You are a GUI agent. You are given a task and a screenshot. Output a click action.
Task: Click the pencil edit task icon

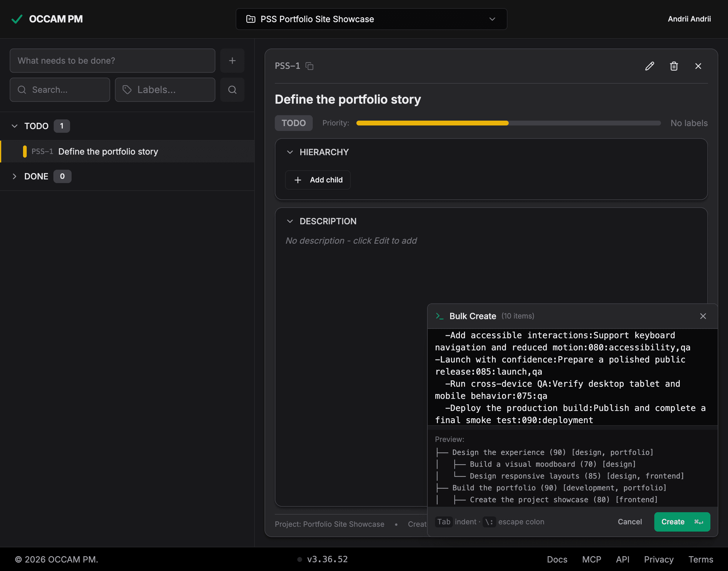point(649,66)
